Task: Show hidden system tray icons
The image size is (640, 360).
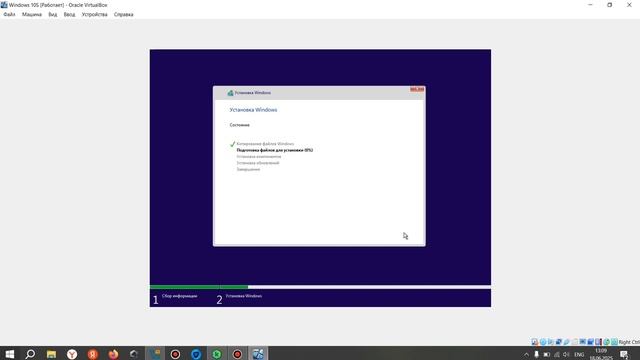Action: click(527, 355)
